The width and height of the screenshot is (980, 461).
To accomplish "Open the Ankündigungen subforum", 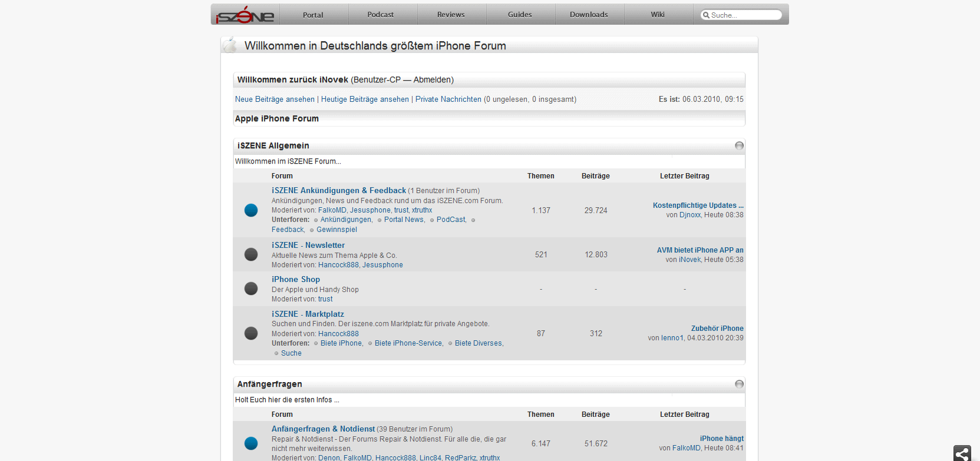I will click(x=346, y=220).
